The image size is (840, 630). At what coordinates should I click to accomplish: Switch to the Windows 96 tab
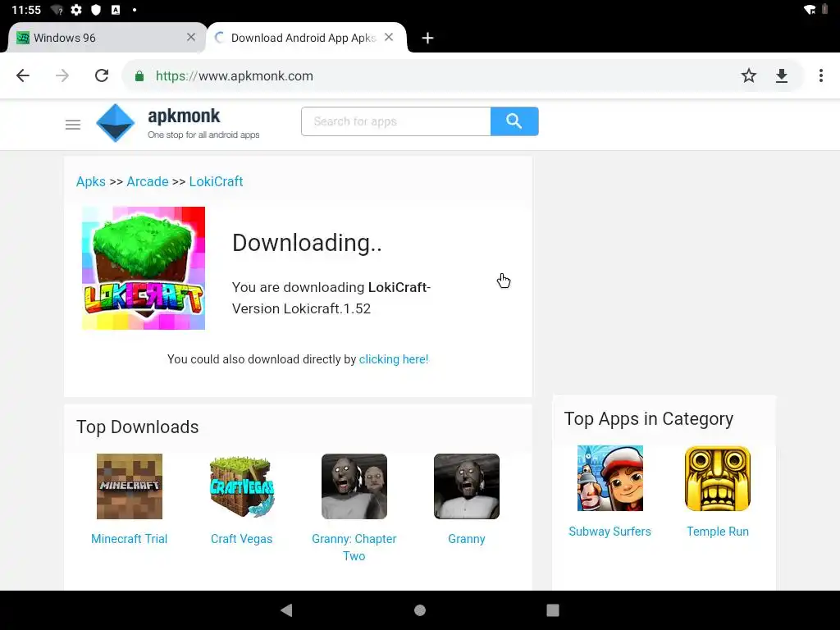coord(106,38)
